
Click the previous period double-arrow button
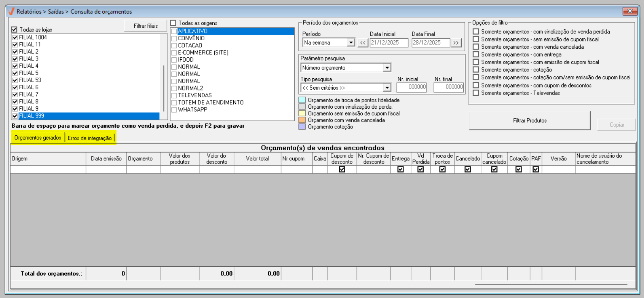point(363,43)
